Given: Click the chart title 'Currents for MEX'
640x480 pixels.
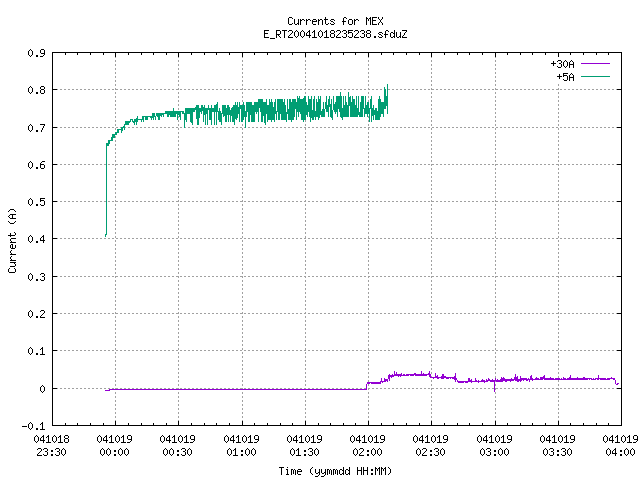Looking at the screenshot, I should 335,21.
